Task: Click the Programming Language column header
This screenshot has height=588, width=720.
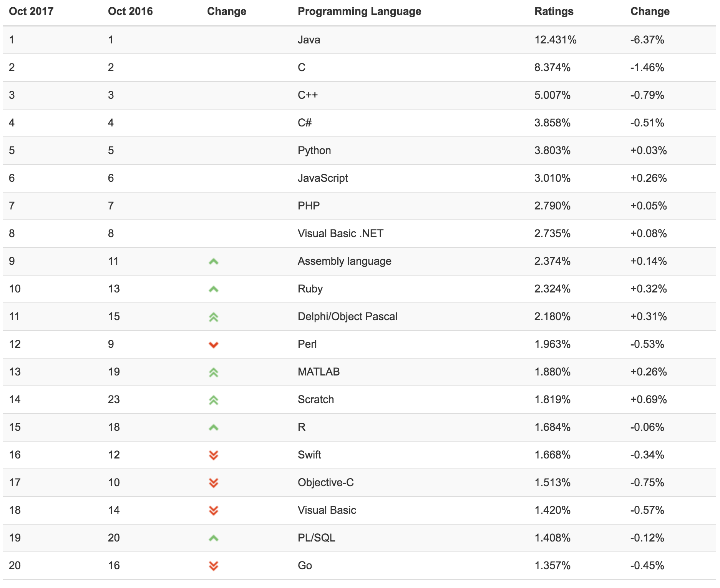Action: click(359, 12)
